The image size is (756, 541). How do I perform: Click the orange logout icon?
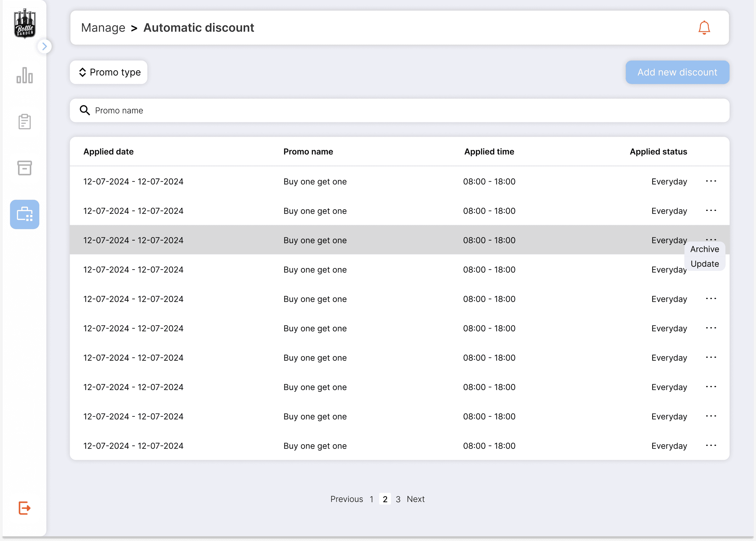pyautogui.click(x=25, y=508)
